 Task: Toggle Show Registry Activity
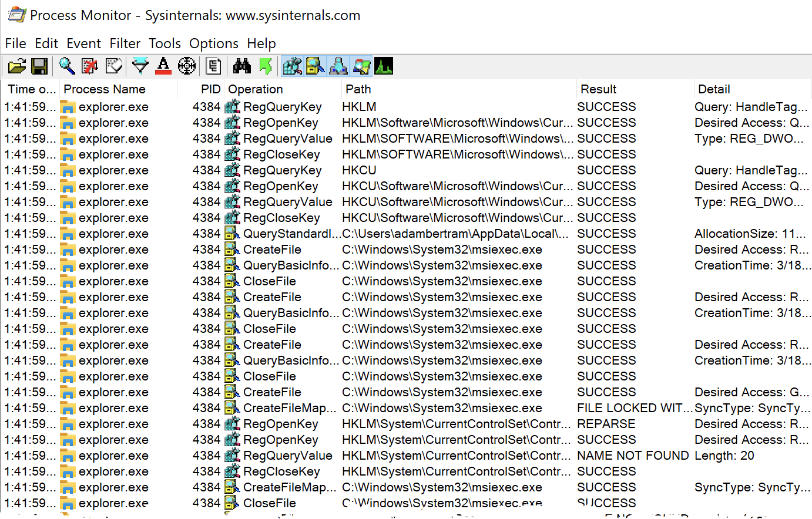(292, 66)
